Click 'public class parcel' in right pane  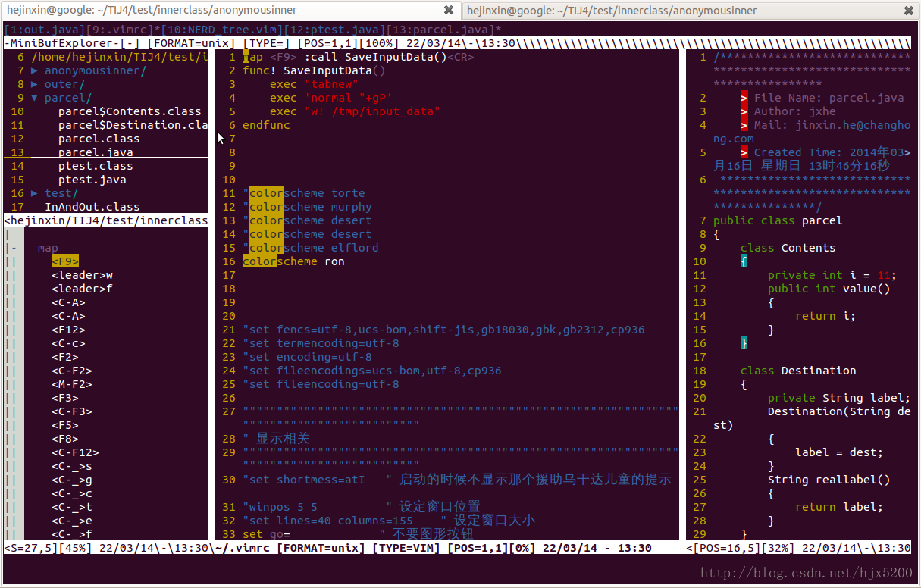coord(778,220)
